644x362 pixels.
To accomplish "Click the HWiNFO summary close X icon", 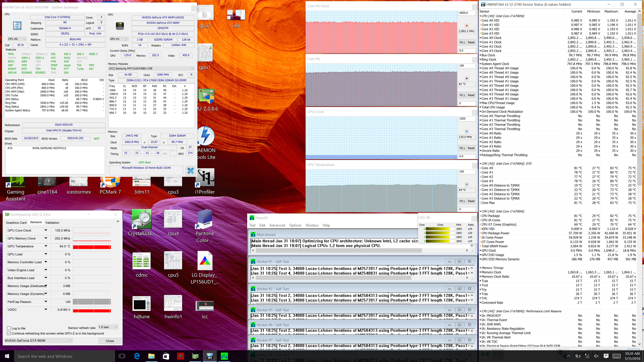I will click(191, 171).
